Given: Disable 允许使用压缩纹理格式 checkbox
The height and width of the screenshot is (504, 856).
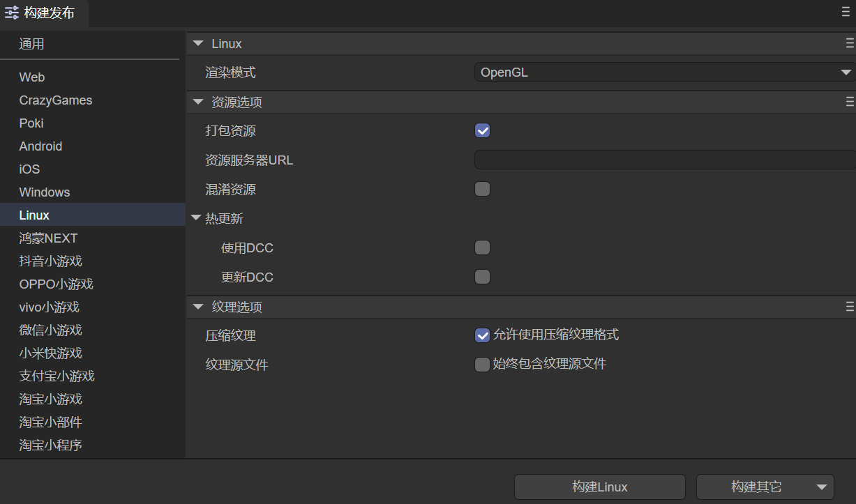Looking at the screenshot, I should pos(482,335).
